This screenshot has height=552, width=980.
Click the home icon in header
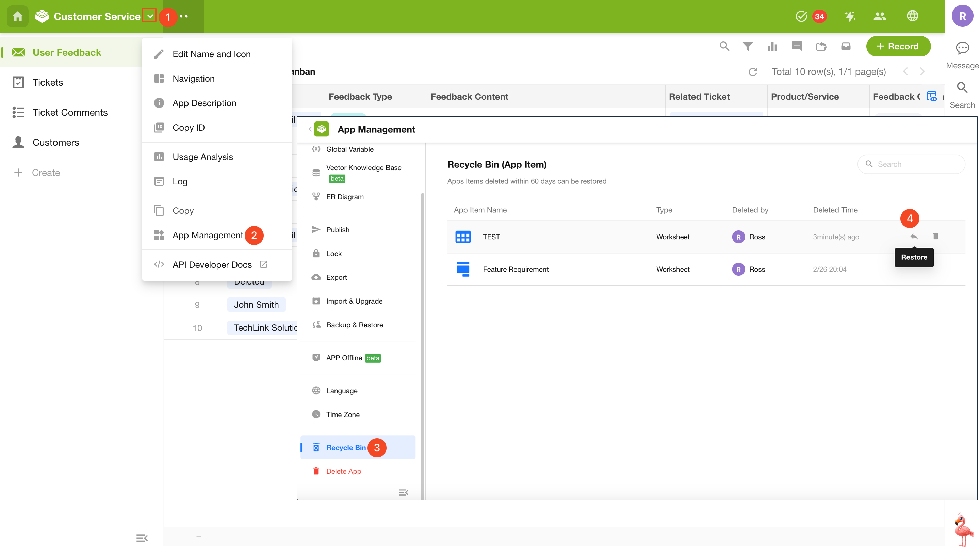(17, 16)
